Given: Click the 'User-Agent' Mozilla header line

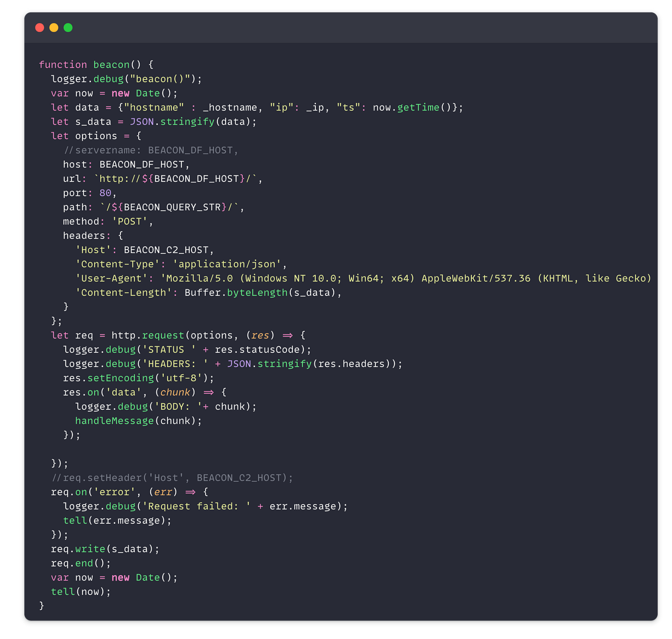Looking at the screenshot, I should [x=363, y=278].
